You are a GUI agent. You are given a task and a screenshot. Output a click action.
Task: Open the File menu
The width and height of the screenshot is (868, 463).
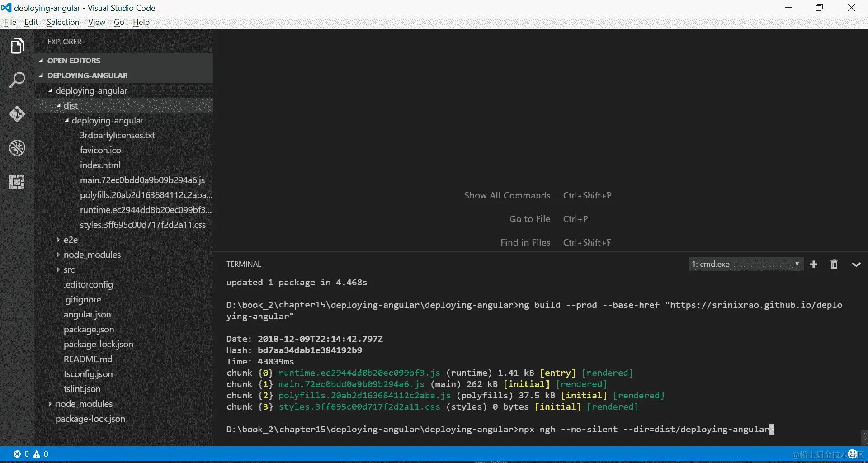(10, 22)
